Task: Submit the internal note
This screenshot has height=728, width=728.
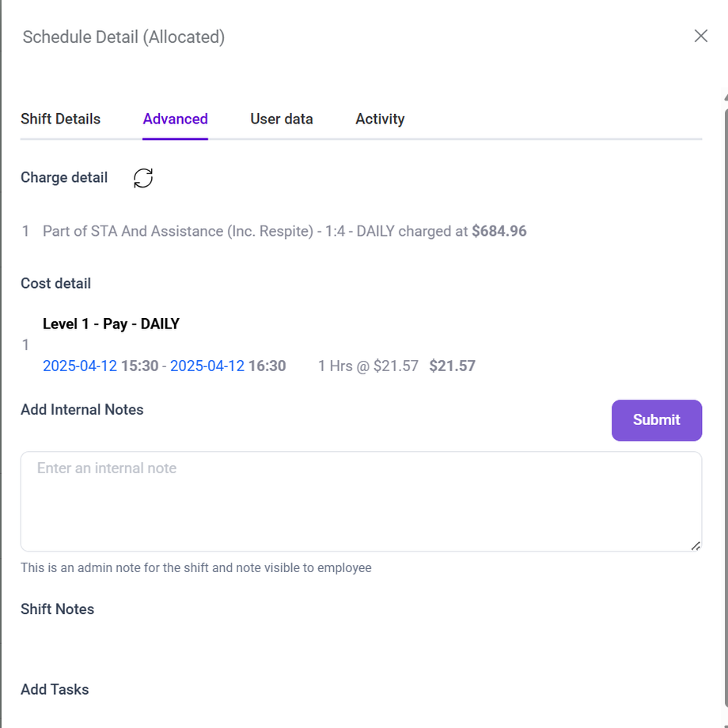Action: pos(656,420)
